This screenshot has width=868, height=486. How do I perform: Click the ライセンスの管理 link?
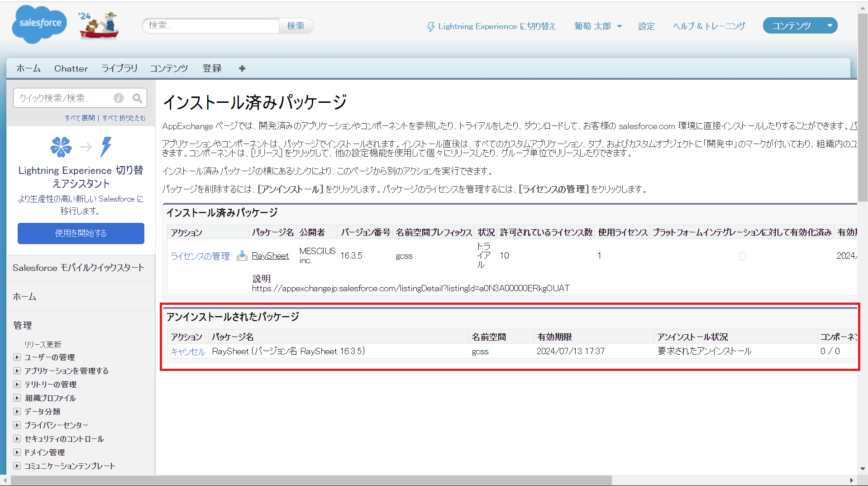pyautogui.click(x=200, y=256)
